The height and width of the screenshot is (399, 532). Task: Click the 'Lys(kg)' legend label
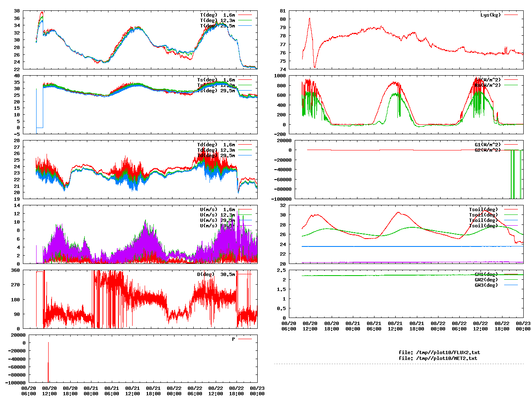click(x=490, y=15)
